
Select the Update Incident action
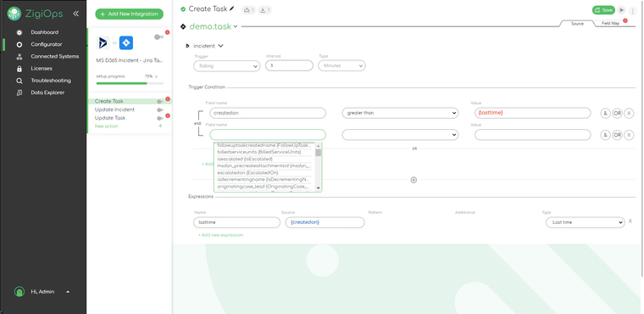coord(114,109)
